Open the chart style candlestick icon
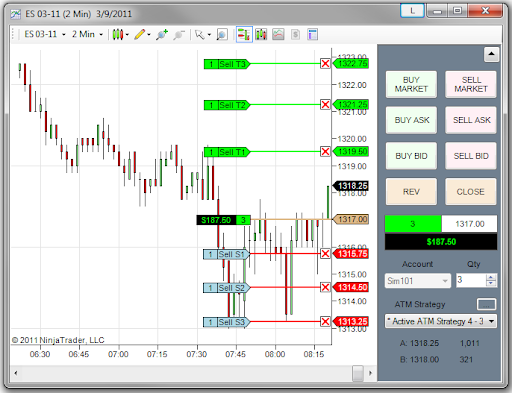This screenshot has height=393, width=512. 118,34
